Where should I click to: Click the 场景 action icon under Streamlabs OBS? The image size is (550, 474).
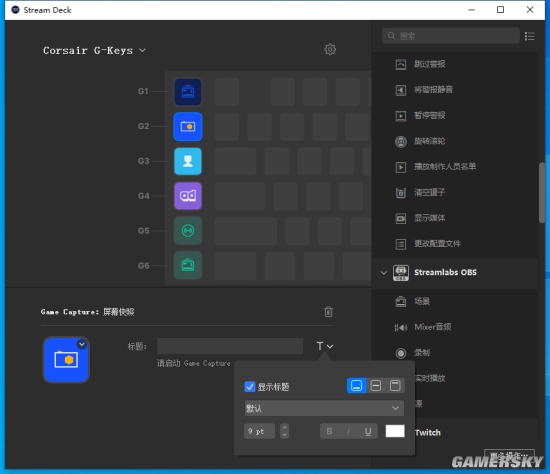coord(401,301)
